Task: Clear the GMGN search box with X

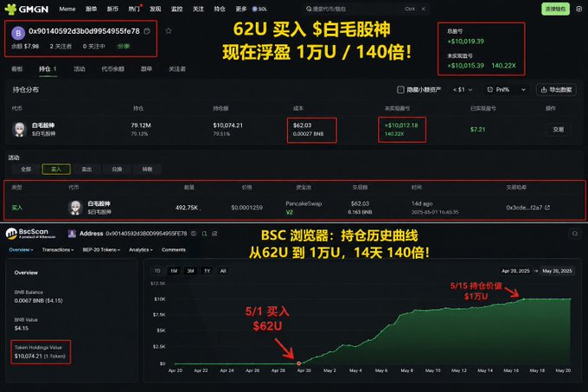Action: (424, 9)
